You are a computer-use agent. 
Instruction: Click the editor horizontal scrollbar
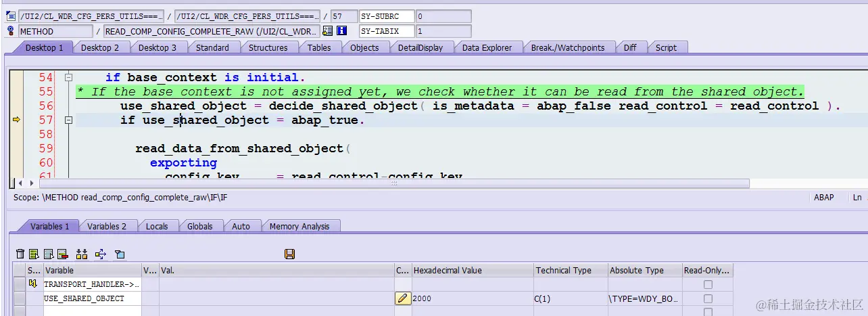pos(394,183)
